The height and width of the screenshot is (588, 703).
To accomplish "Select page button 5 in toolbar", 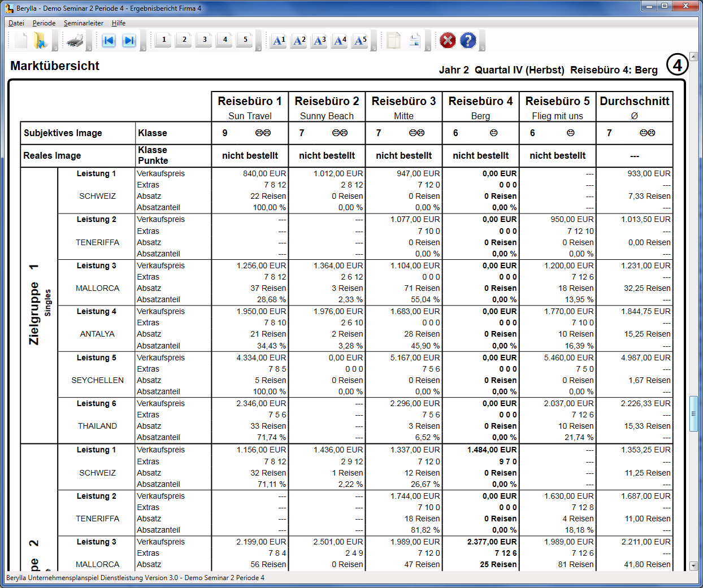I will [x=245, y=40].
